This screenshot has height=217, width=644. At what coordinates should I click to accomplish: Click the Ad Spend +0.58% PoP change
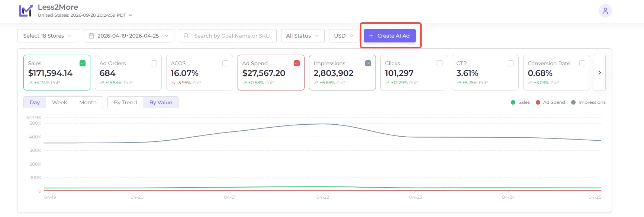point(258,83)
